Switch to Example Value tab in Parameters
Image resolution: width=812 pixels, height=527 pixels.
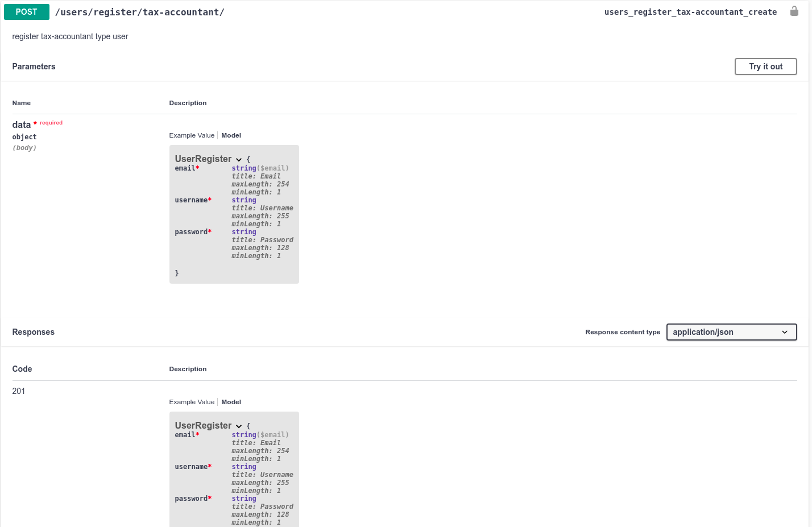click(192, 135)
